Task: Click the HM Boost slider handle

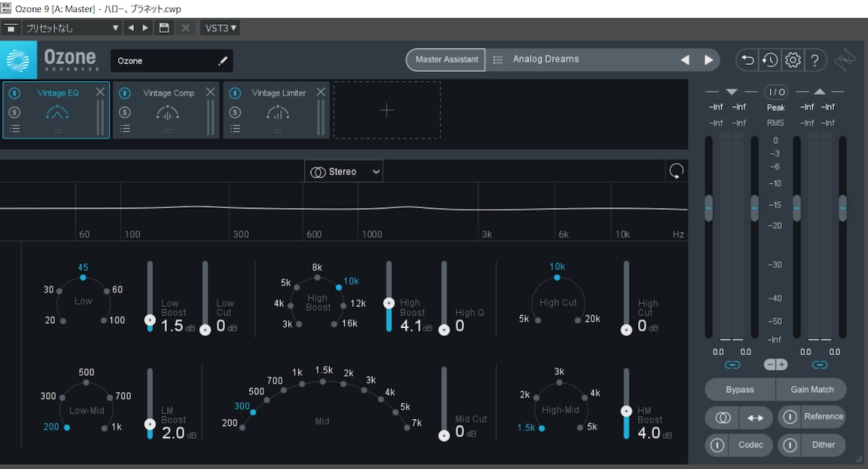Action: [x=627, y=411]
